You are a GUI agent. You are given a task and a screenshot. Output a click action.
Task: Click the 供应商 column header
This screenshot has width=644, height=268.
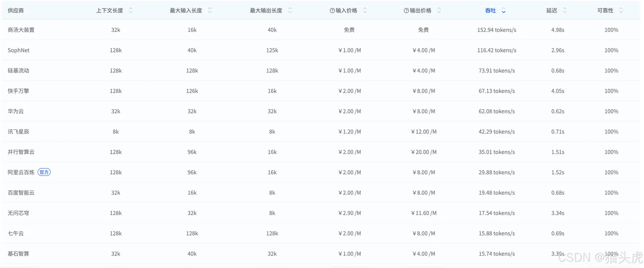pos(16,11)
